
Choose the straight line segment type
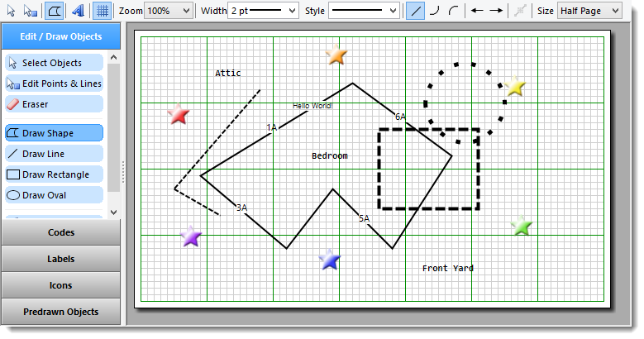click(x=416, y=11)
